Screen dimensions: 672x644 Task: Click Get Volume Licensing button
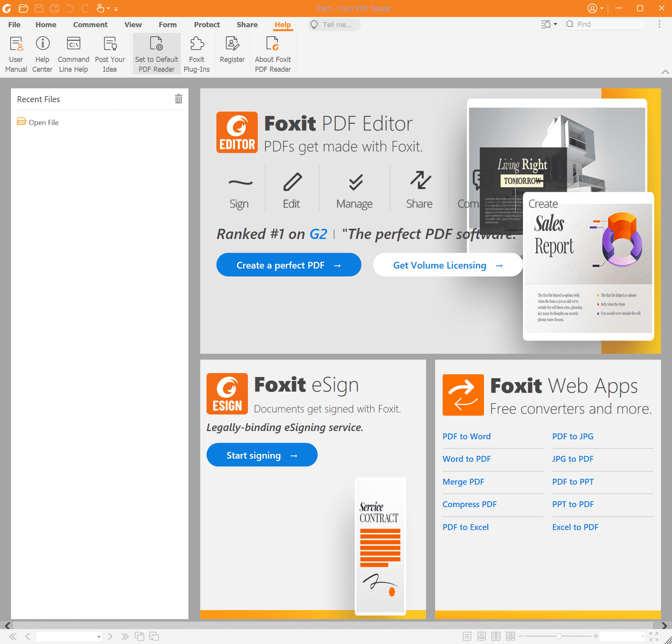tap(448, 265)
